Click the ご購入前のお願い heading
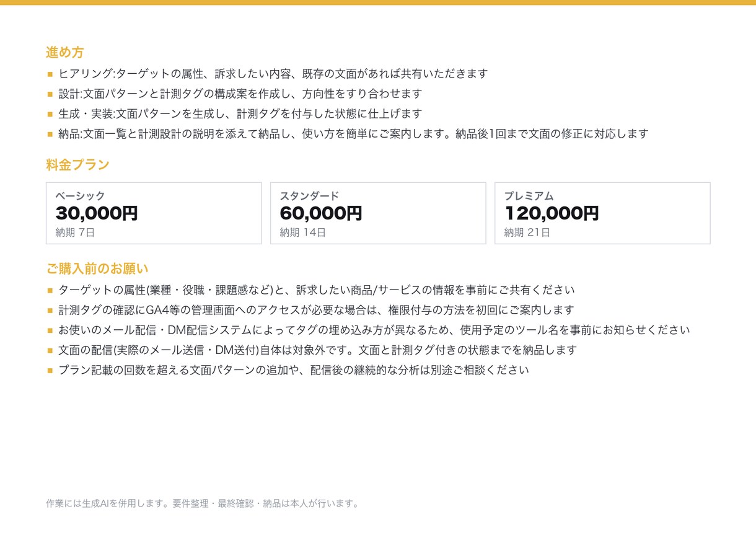 97,269
